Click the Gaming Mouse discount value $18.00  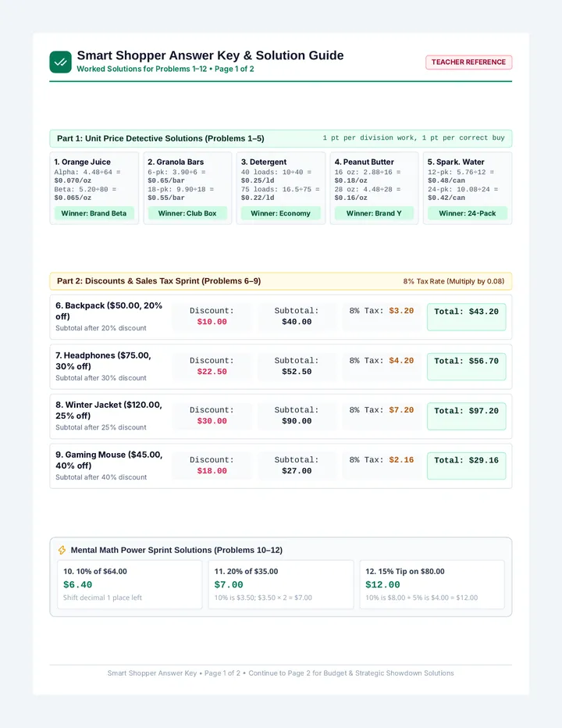point(212,471)
